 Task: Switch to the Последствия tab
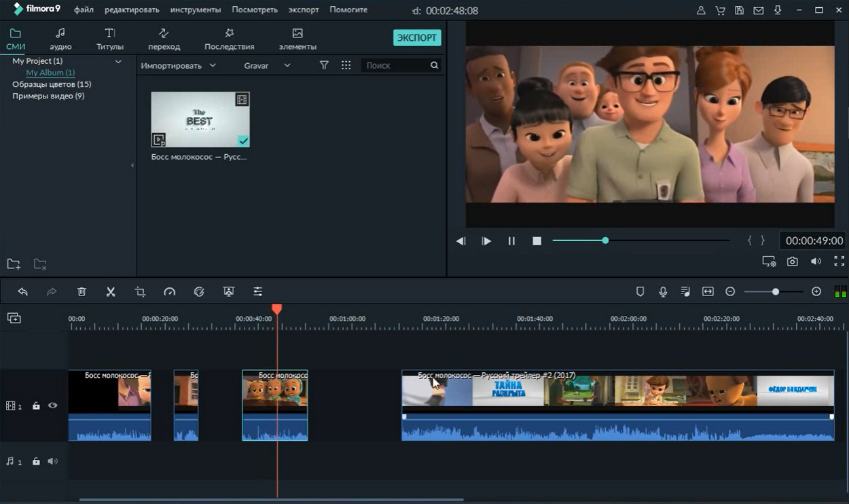[230, 39]
